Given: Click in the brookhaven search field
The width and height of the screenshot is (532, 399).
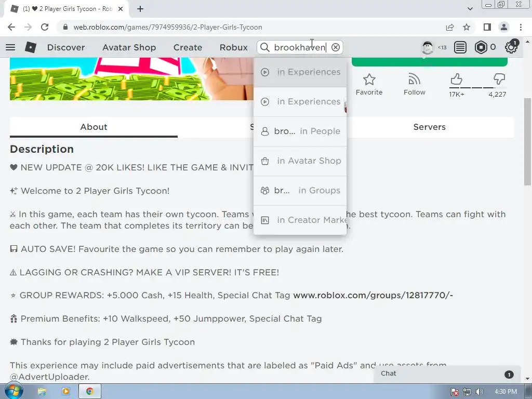Looking at the screenshot, I should (x=300, y=47).
